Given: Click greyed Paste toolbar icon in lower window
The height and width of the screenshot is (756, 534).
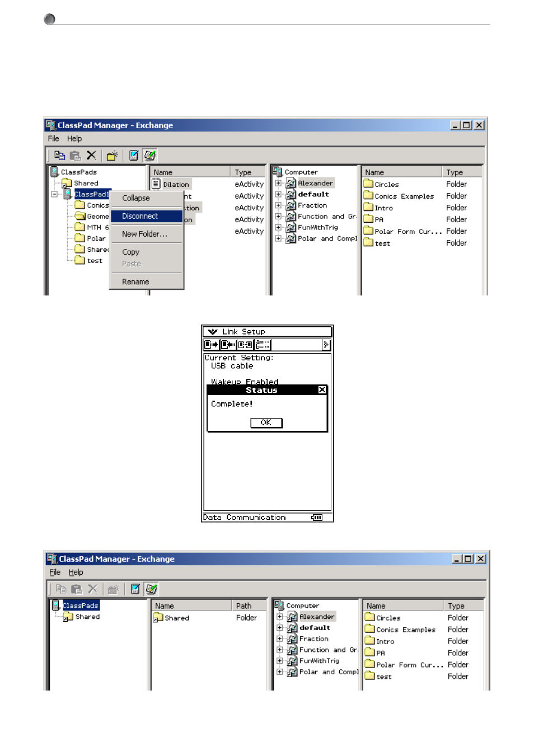Looking at the screenshot, I should 77,589.
